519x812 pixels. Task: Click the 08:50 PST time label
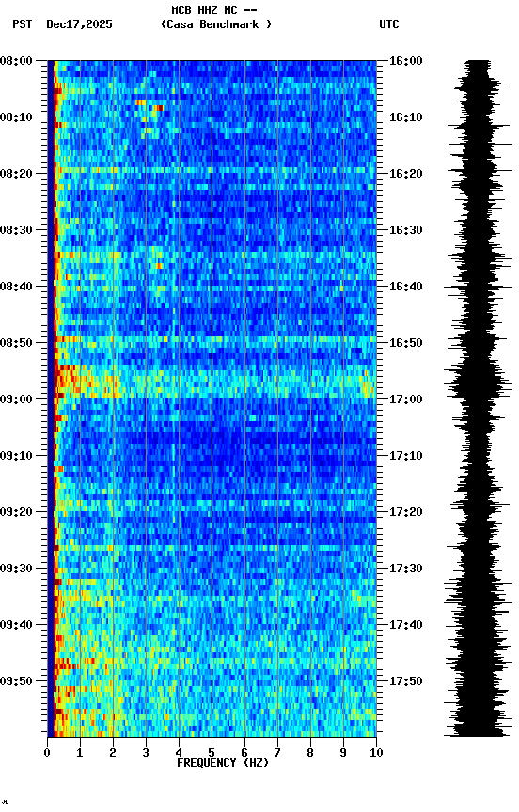[16, 343]
